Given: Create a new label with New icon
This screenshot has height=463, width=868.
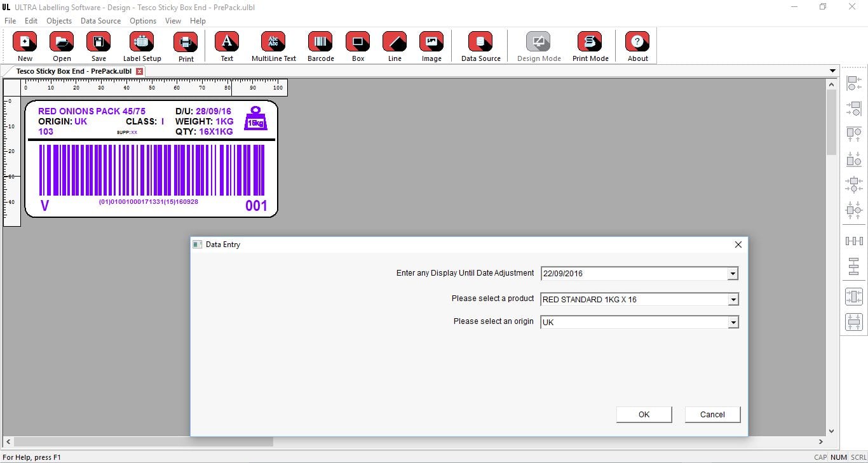Looking at the screenshot, I should [x=25, y=42].
